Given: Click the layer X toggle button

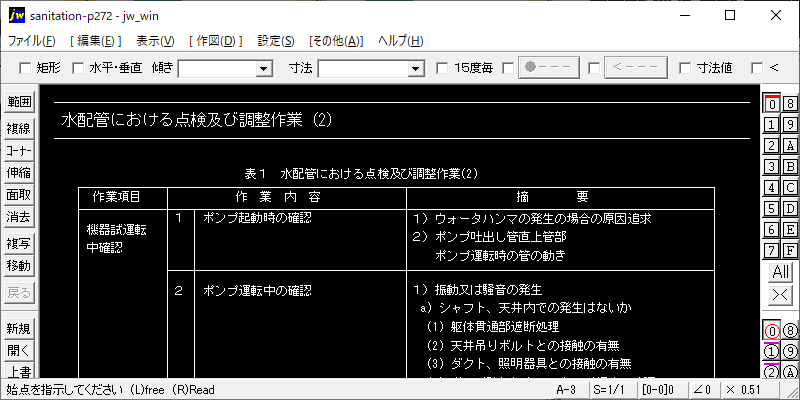Looking at the screenshot, I should [x=781, y=295].
